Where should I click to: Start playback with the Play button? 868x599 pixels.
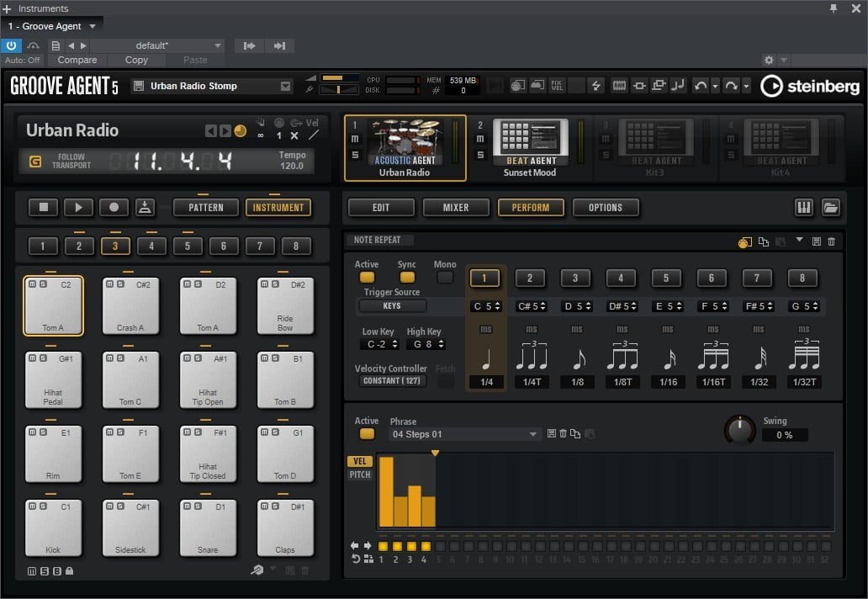pos(78,208)
